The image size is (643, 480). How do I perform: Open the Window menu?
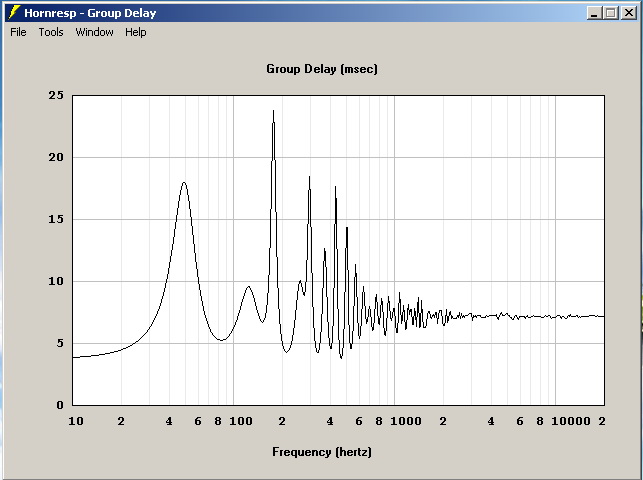(94, 32)
